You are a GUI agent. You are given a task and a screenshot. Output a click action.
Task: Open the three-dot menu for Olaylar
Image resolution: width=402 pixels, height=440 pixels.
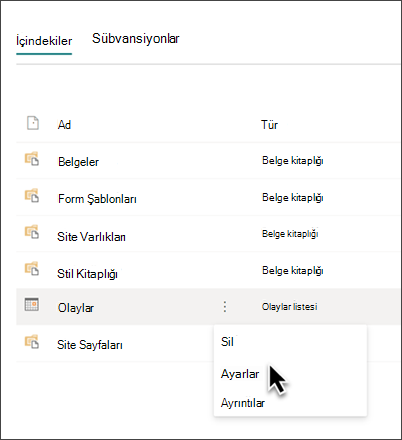point(225,307)
